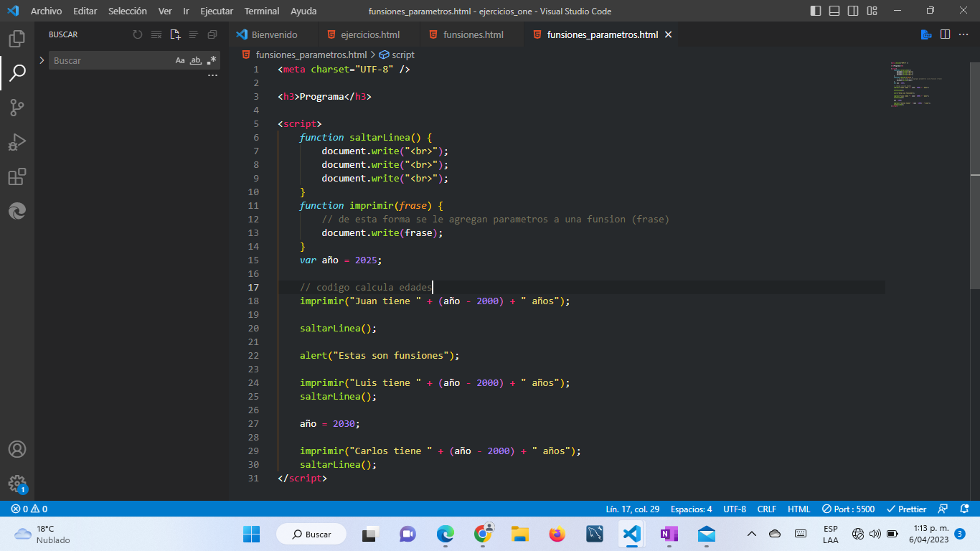980x551 pixels.
Task: Open Microsoft Edge Tools icon in activity bar
Action: (17, 211)
